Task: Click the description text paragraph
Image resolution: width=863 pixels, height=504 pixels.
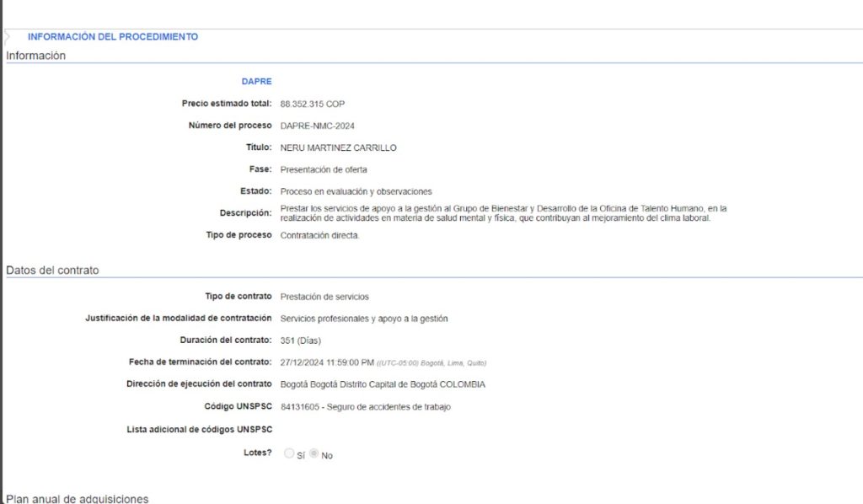Action: [502, 213]
